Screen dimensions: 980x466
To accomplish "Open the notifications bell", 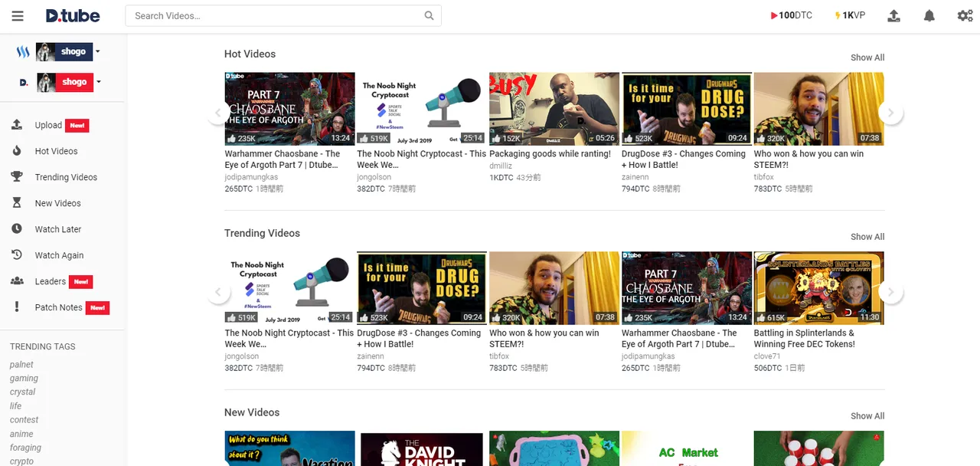I will pos(929,15).
